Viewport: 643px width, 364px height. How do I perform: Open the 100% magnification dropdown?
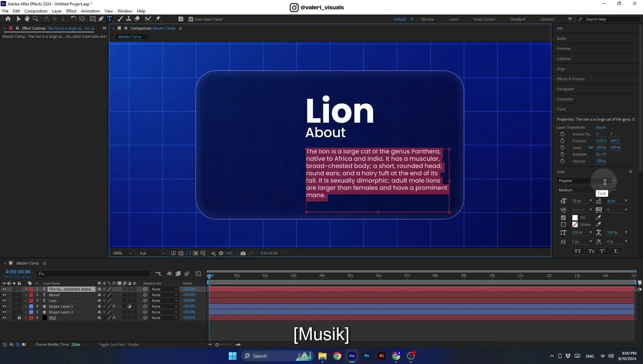pyautogui.click(x=122, y=253)
